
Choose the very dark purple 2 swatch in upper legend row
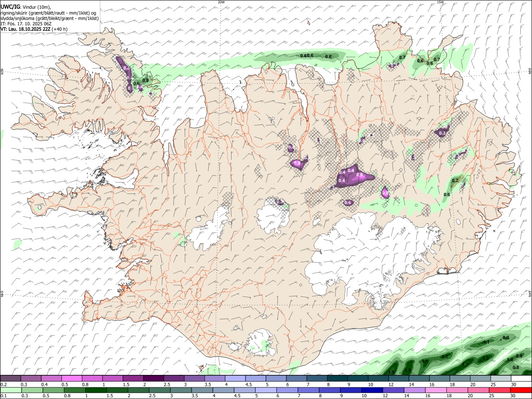[153, 379]
